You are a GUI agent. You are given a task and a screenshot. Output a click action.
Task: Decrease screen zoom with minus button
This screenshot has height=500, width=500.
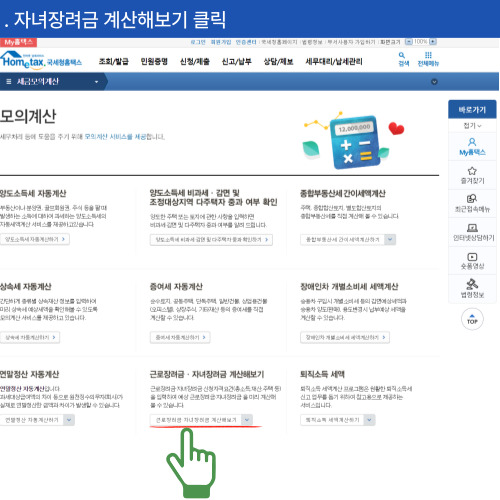[408, 42]
